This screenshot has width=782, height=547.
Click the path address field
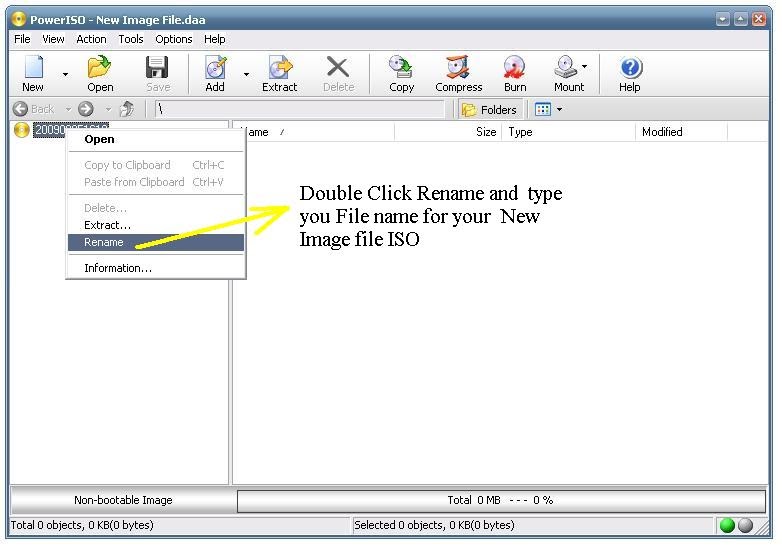[299, 109]
